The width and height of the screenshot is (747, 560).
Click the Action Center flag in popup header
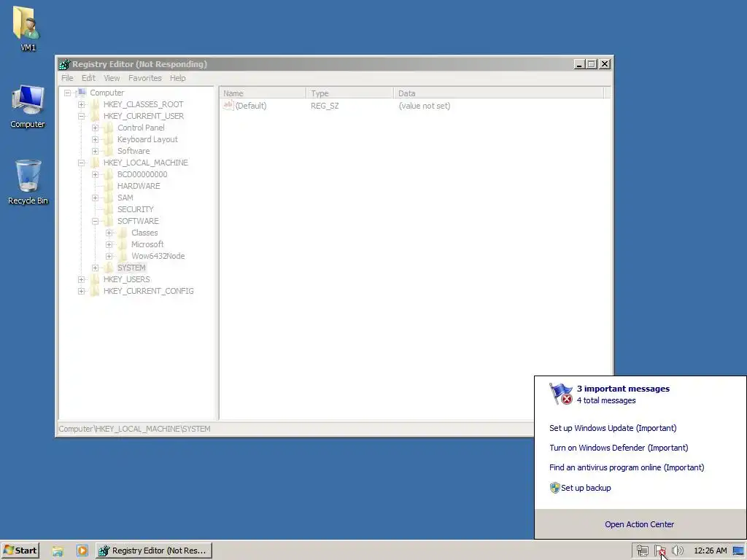[561, 394]
